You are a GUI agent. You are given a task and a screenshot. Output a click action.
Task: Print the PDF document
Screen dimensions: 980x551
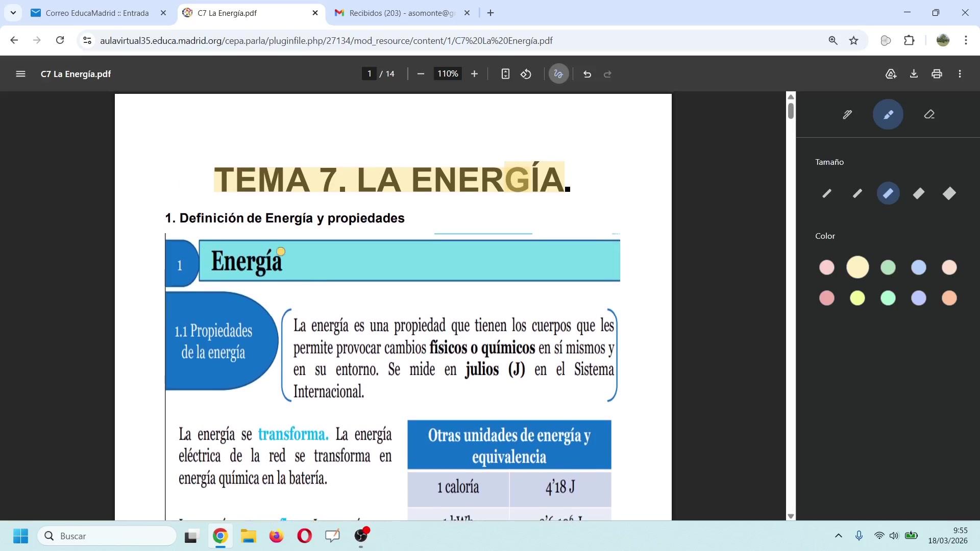(937, 74)
